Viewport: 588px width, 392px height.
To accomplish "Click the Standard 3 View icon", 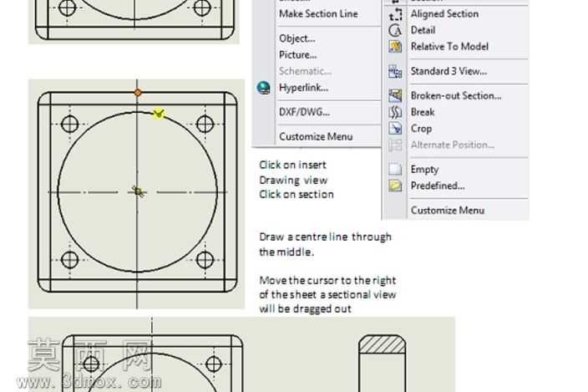I will tap(395, 71).
